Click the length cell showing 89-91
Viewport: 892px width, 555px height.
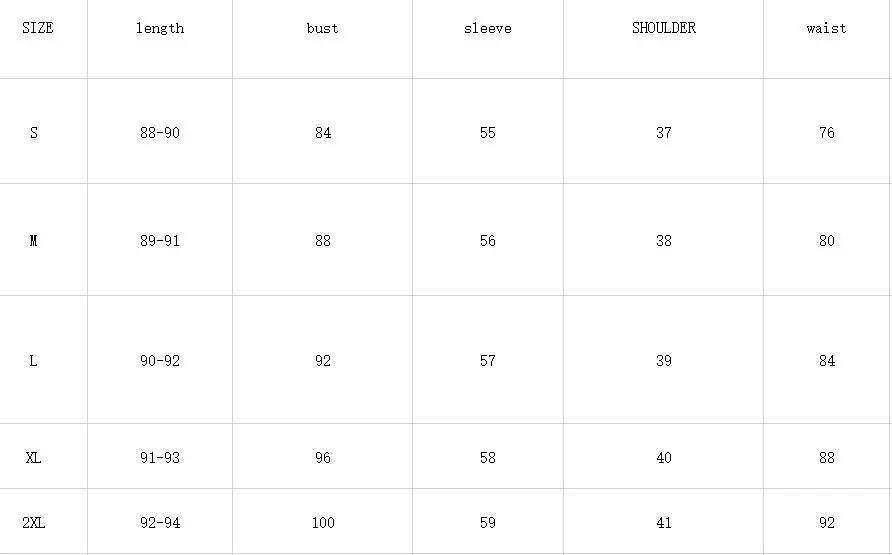pos(160,241)
